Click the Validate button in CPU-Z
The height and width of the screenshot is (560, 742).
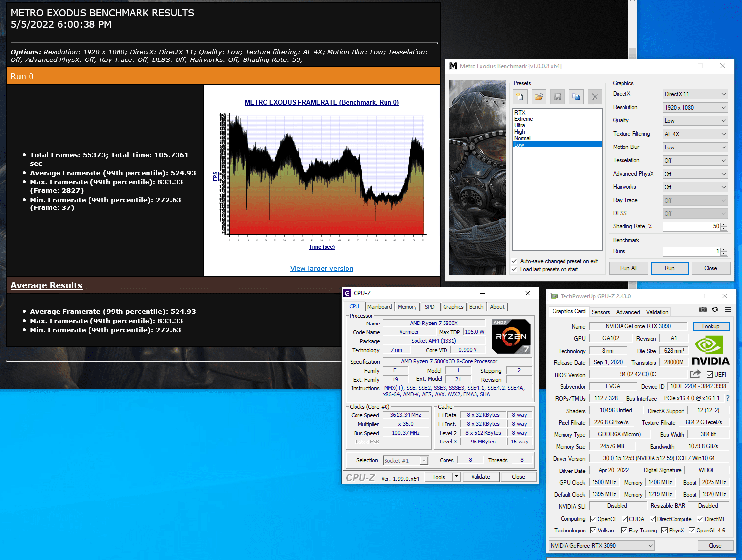480,477
